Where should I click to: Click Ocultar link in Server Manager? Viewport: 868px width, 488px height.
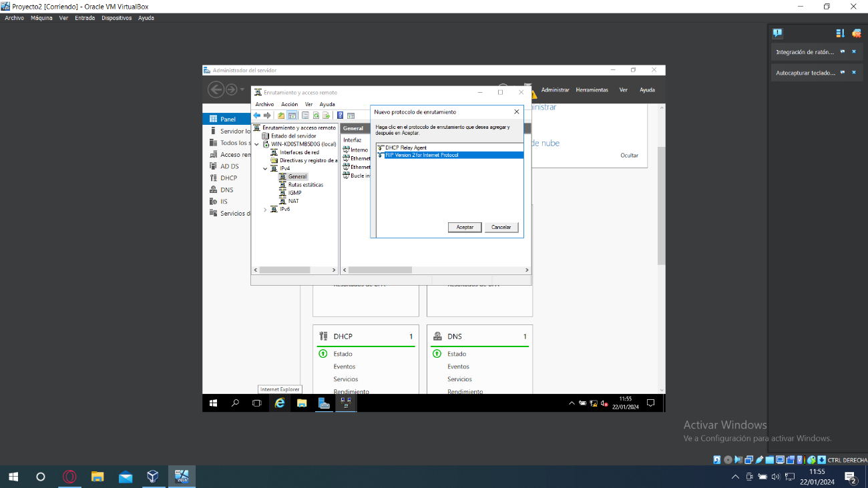click(x=629, y=156)
